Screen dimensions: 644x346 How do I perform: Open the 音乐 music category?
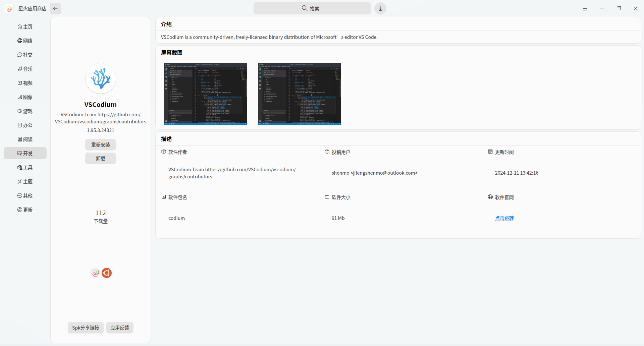pos(25,69)
